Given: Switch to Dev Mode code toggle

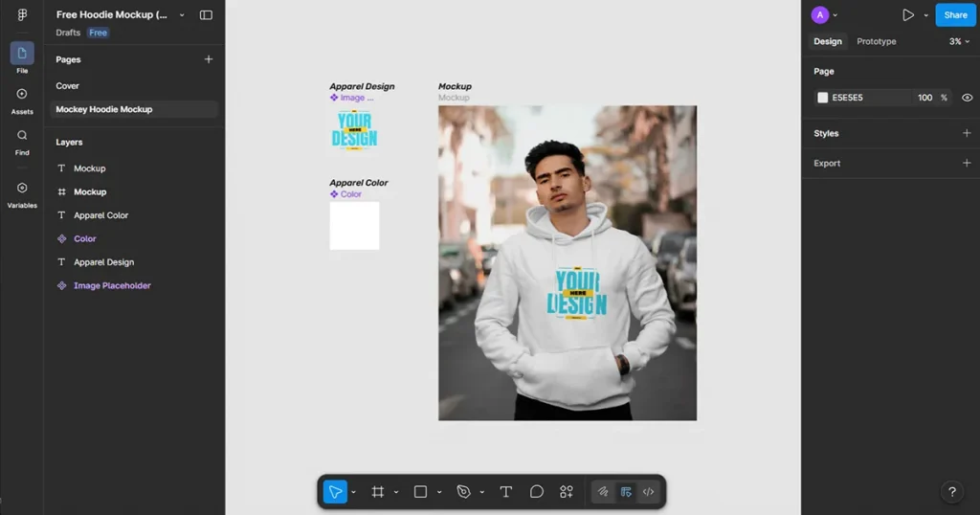Looking at the screenshot, I should [x=648, y=492].
